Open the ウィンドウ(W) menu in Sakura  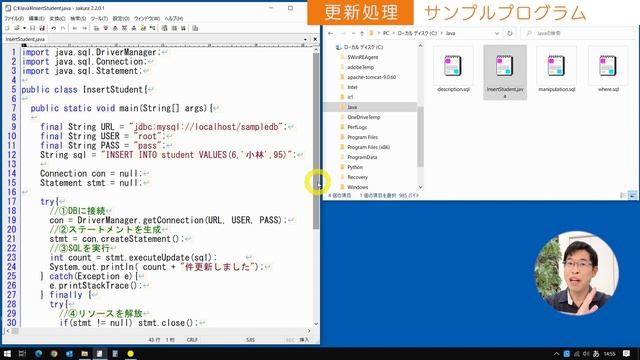coord(147,18)
